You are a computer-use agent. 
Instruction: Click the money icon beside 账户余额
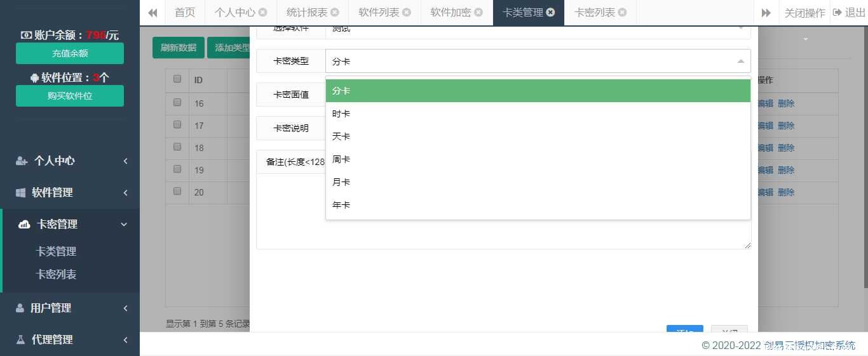click(x=27, y=36)
